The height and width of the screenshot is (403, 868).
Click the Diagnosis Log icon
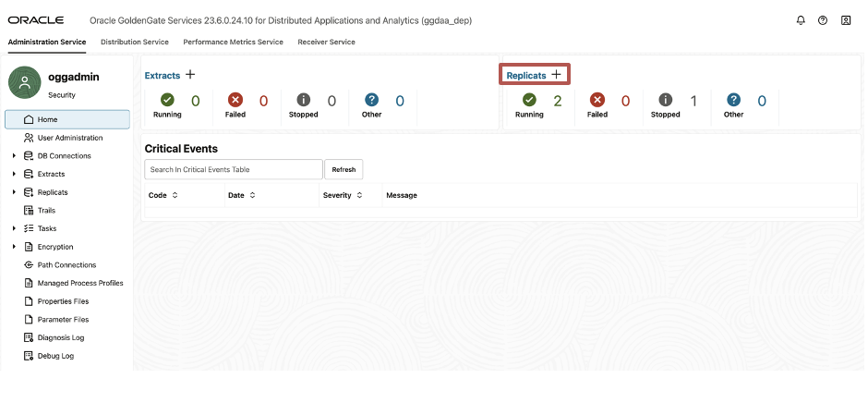pyautogui.click(x=29, y=337)
